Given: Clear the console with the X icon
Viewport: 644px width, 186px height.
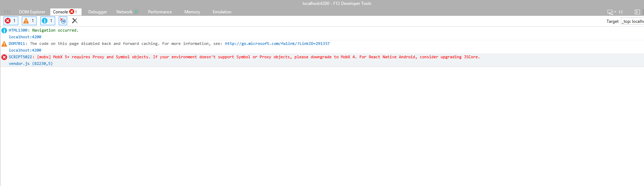Looking at the screenshot, I should click(75, 21).
